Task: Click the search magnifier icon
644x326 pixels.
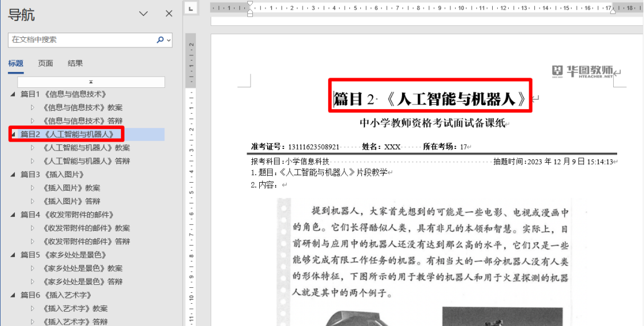Action: click(160, 40)
